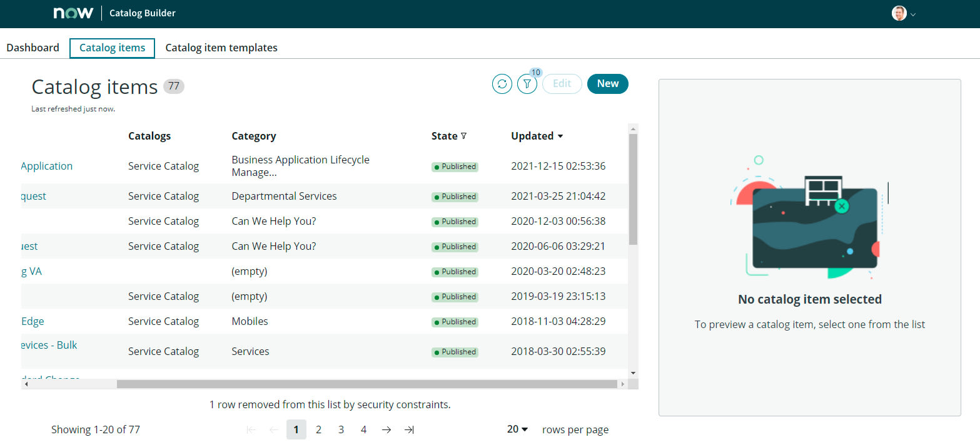Viewport: 980px width, 442px height.
Task: Select the '2018-03-30 02:55:39' updated cell
Action: tap(558, 351)
